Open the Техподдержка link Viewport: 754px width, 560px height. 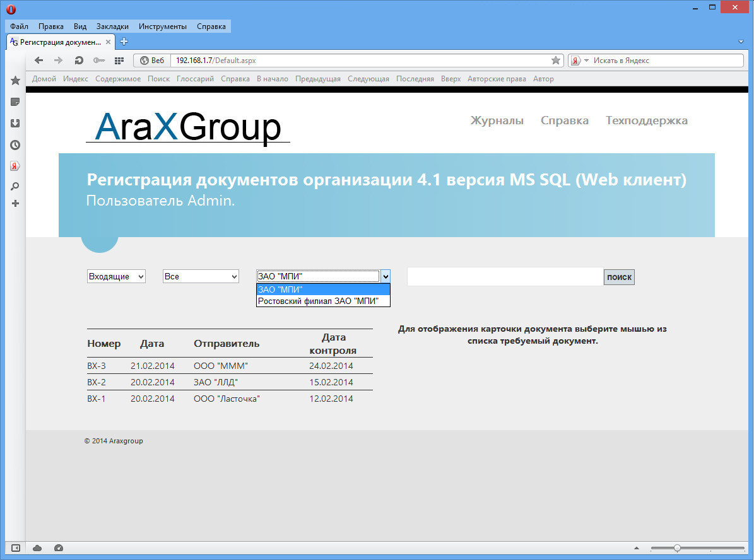[x=646, y=120]
